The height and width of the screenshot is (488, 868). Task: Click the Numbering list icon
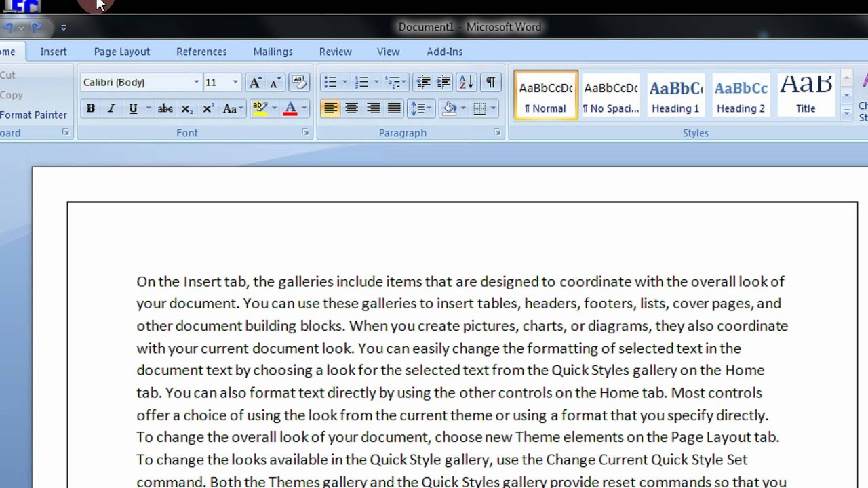(x=361, y=82)
